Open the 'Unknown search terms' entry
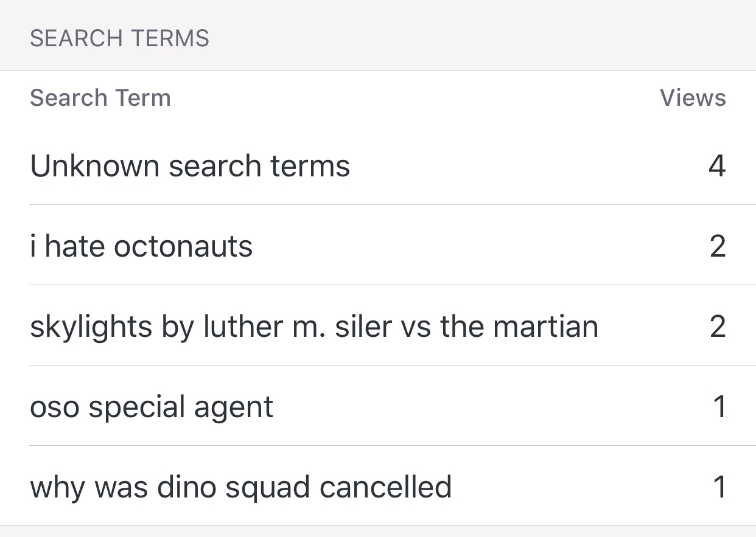 click(x=190, y=166)
